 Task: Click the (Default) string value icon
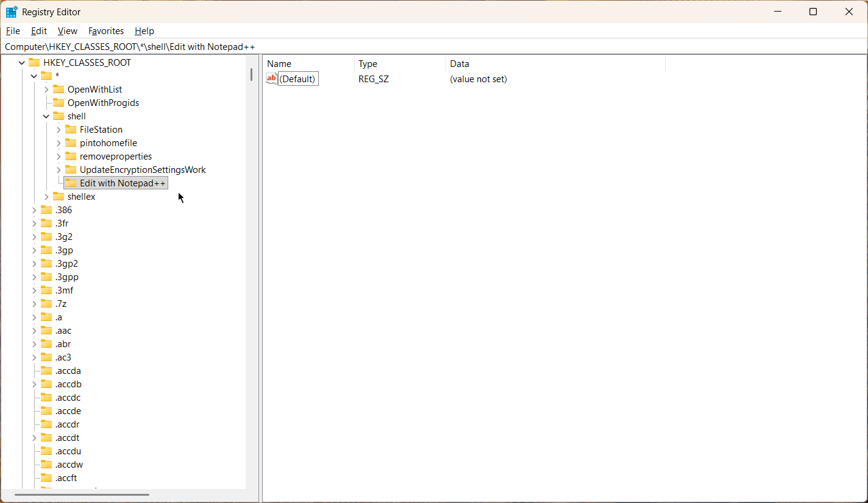pos(272,79)
